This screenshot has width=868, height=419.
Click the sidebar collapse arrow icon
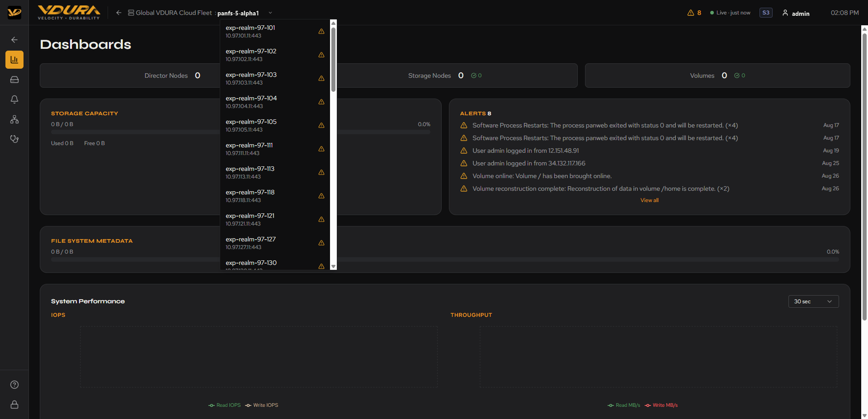click(x=14, y=40)
